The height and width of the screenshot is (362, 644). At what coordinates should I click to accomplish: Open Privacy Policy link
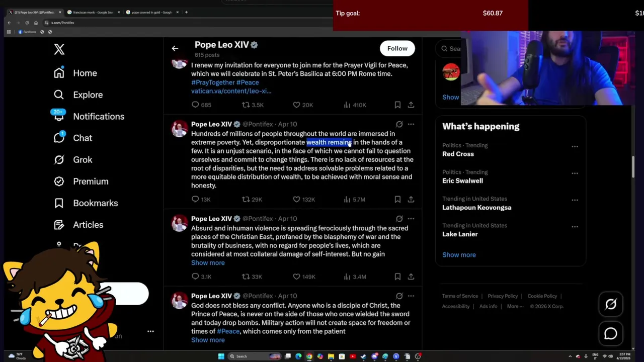coord(503,296)
